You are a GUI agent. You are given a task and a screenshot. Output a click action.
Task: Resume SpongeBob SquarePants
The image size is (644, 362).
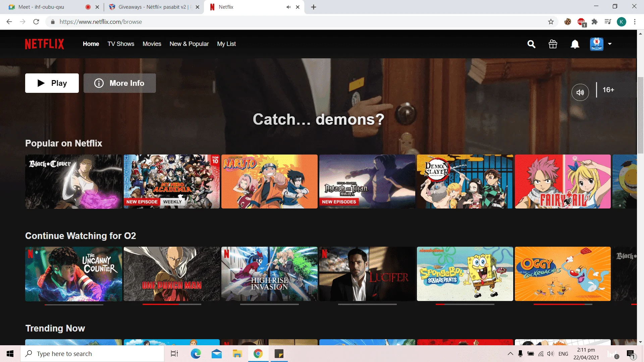point(465,274)
